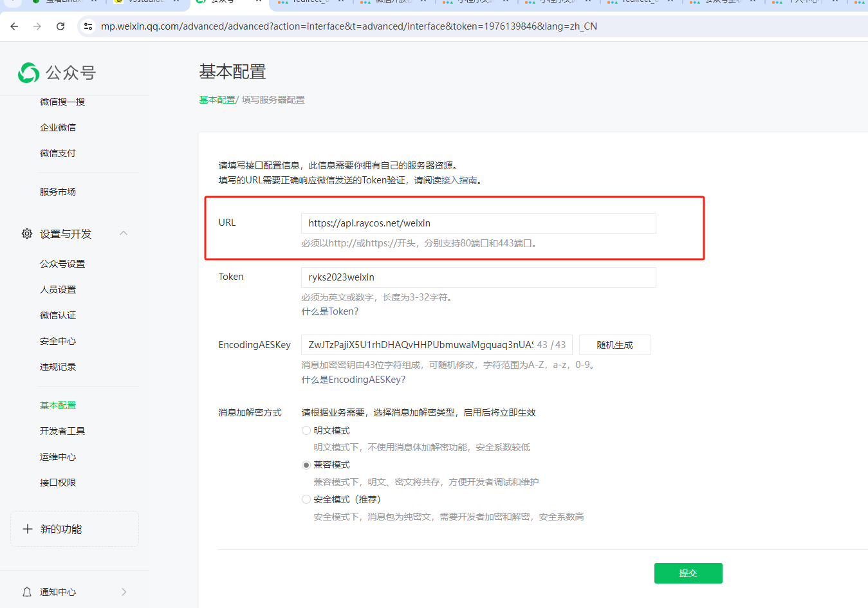Click the hint 必须为英文或数字，长度为3-32字符

pyautogui.click(x=378, y=297)
